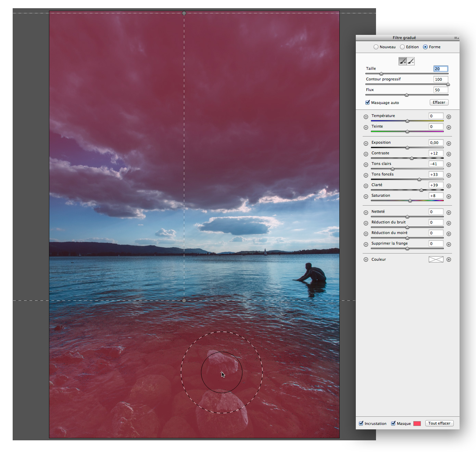Viewport: 476px width, 454px height.
Task: Decrease Netteté with minus icon
Action: [366, 212]
